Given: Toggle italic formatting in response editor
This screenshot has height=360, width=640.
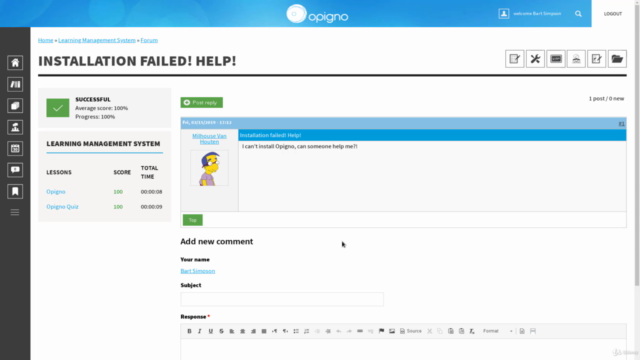Looking at the screenshot, I should (200, 331).
